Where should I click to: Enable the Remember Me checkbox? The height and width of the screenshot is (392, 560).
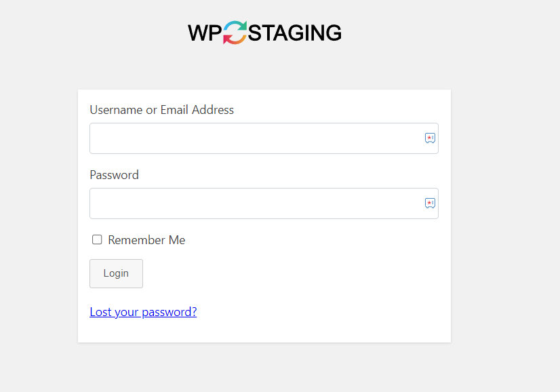pyautogui.click(x=97, y=239)
